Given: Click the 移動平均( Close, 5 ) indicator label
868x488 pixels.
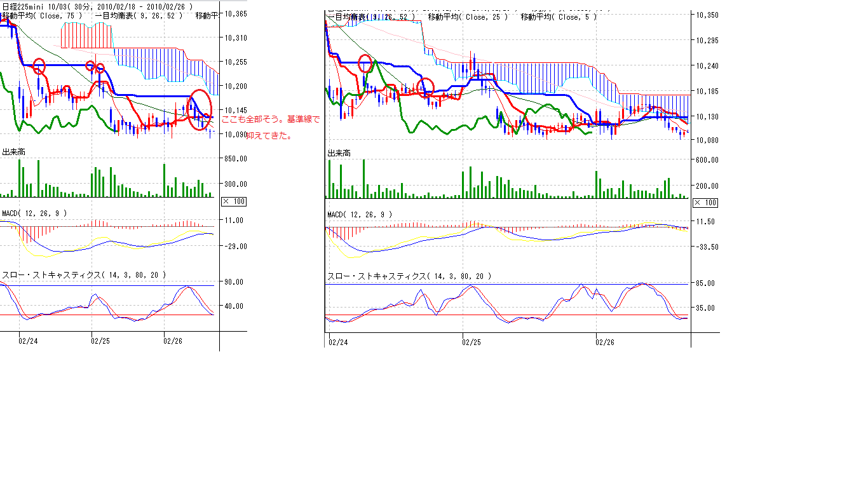Looking at the screenshot, I should point(559,17).
